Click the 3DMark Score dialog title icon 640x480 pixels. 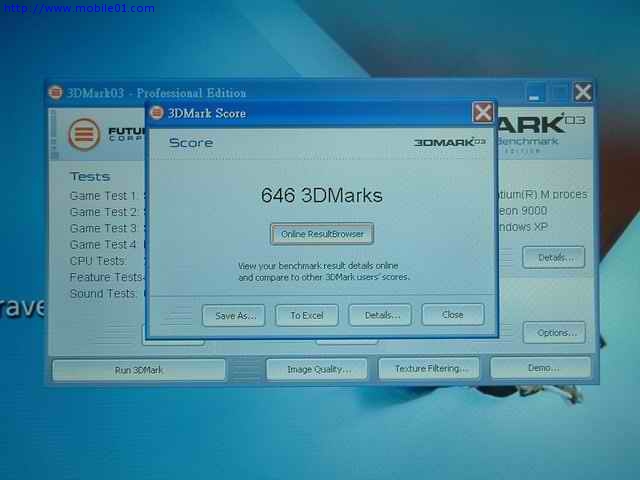[x=157, y=112]
